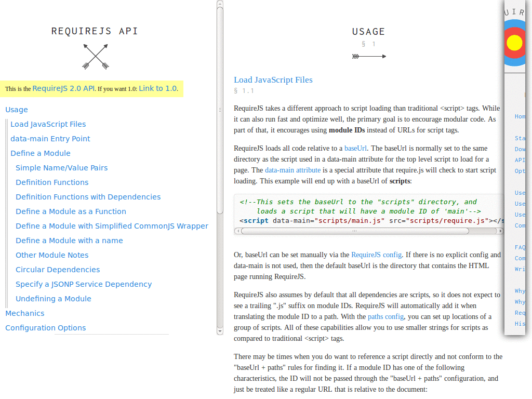Image resolution: width=532 pixels, height=399 pixels.
Task: Click the § 1 marker under USAGE
Action: pyautogui.click(x=368, y=44)
